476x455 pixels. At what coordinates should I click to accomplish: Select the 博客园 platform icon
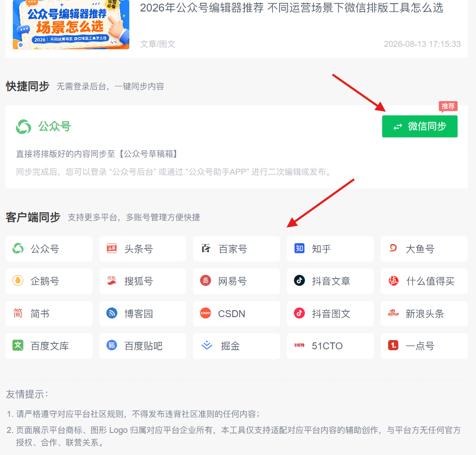tap(112, 313)
